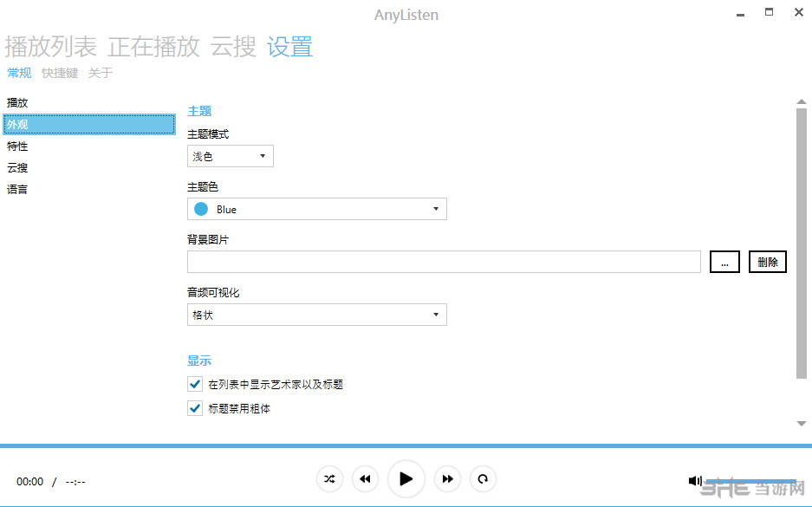The image size is (812, 507).
Task: Skip to next track
Action: pyautogui.click(x=447, y=479)
